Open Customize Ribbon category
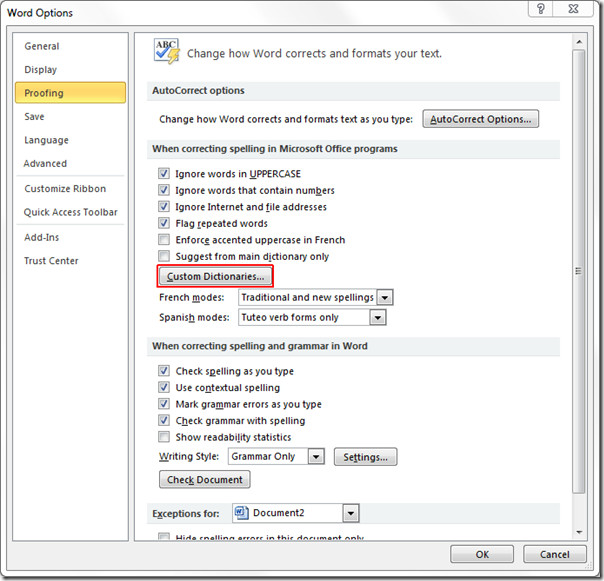The image size is (604, 581). tap(70, 188)
